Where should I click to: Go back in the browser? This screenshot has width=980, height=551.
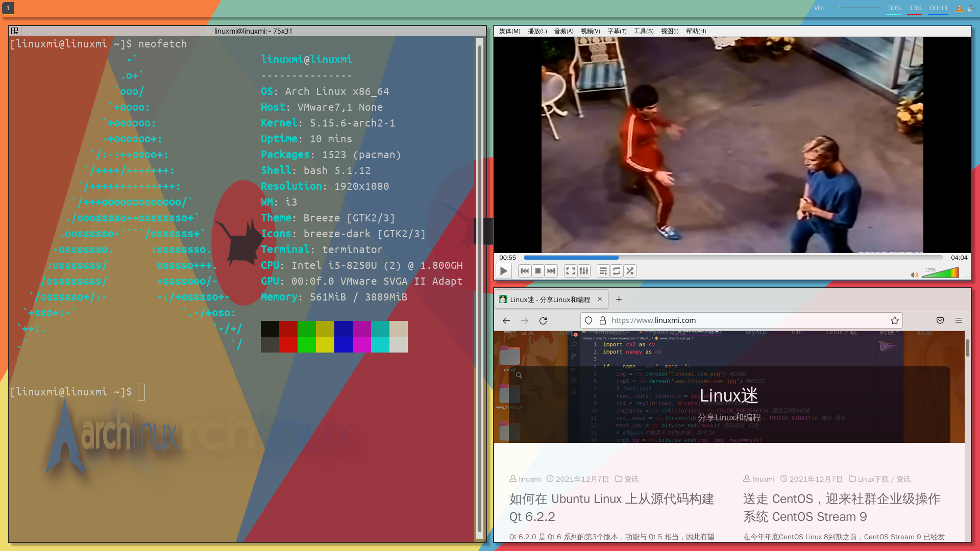(506, 320)
